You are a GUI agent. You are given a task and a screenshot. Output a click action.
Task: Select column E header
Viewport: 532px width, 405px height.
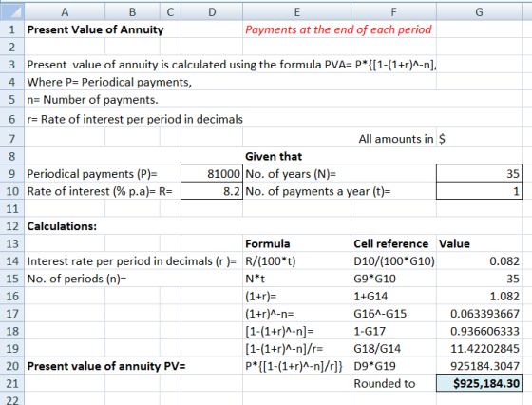point(296,11)
